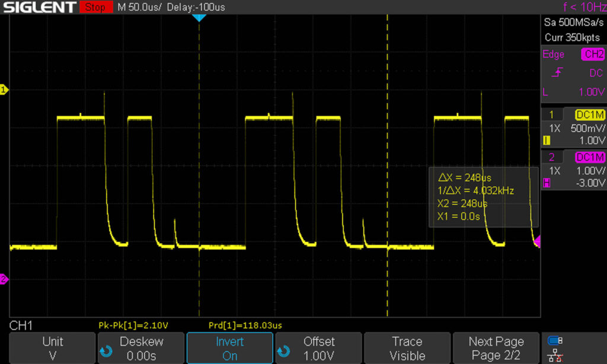Click the Prd[1]=118.03us measurement
Screen dimensions: 607x364
(245, 325)
